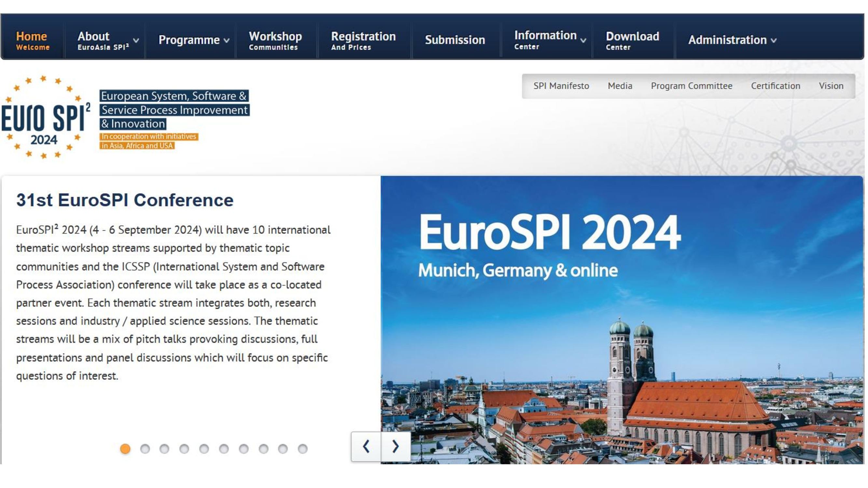The width and height of the screenshot is (868, 488).
Task: Open the Administration menu label
Action: (727, 40)
